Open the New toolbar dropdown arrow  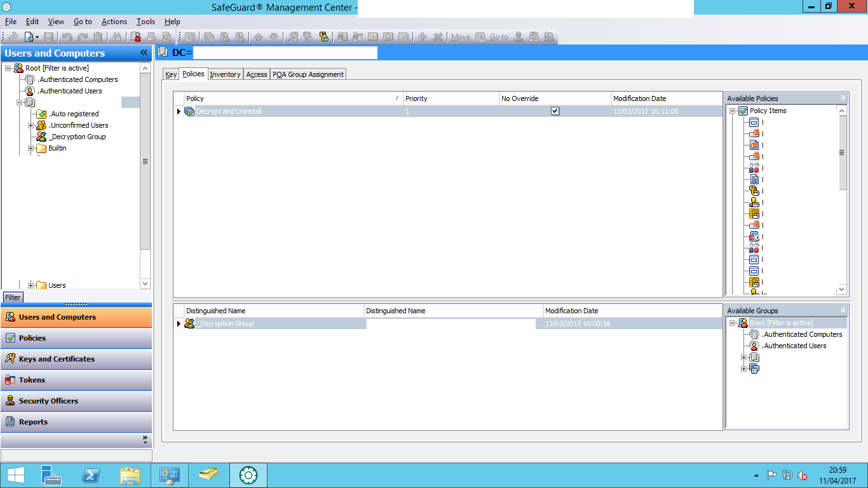coord(37,37)
